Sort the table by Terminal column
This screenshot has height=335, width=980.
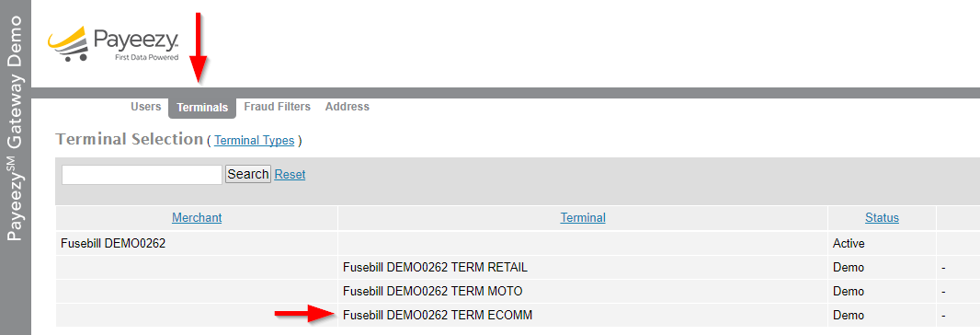583,218
